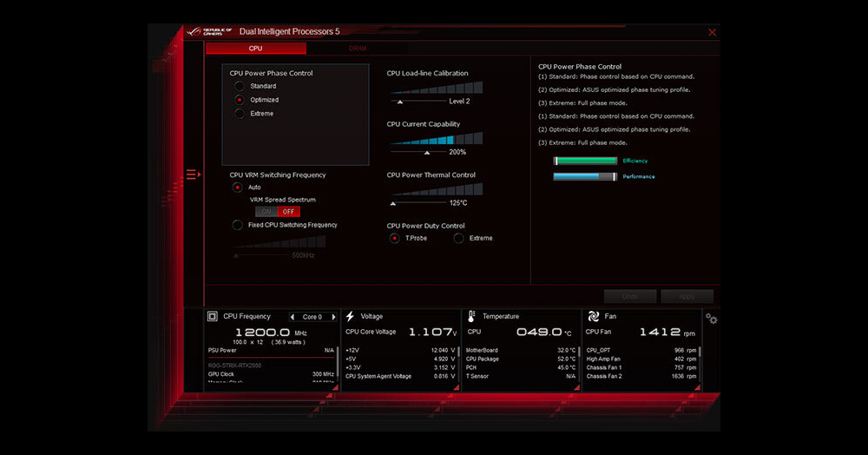The height and width of the screenshot is (455, 868).
Task: Click the Core 0 selector label
Action: click(x=312, y=317)
